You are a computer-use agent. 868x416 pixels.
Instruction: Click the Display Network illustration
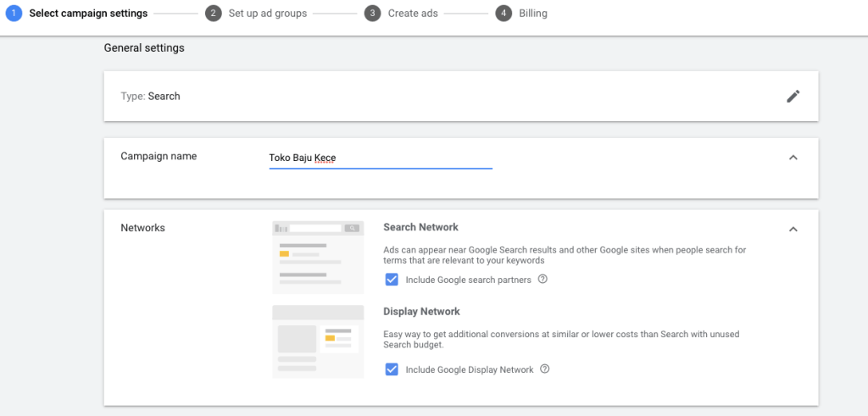(318, 341)
